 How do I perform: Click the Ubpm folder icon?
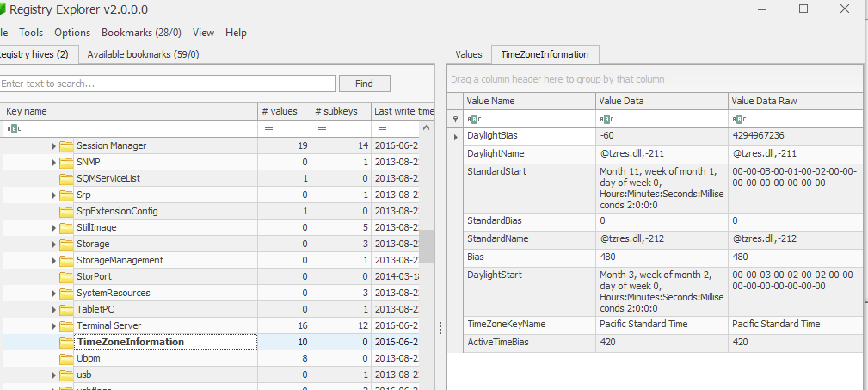click(x=66, y=358)
